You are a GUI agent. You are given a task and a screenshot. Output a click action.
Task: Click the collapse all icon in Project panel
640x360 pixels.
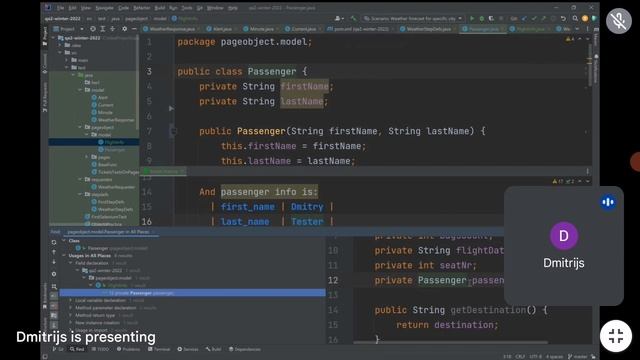tap(113, 29)
